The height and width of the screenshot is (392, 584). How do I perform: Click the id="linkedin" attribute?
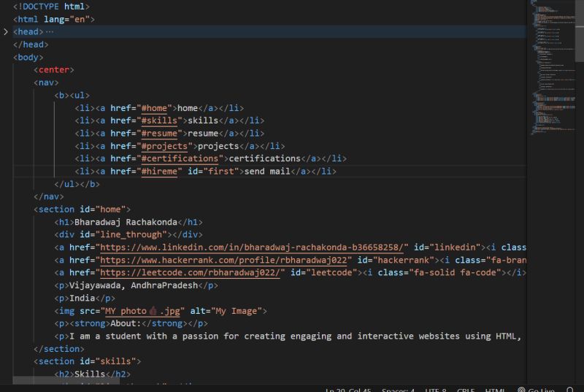click(x=447, y=247)
